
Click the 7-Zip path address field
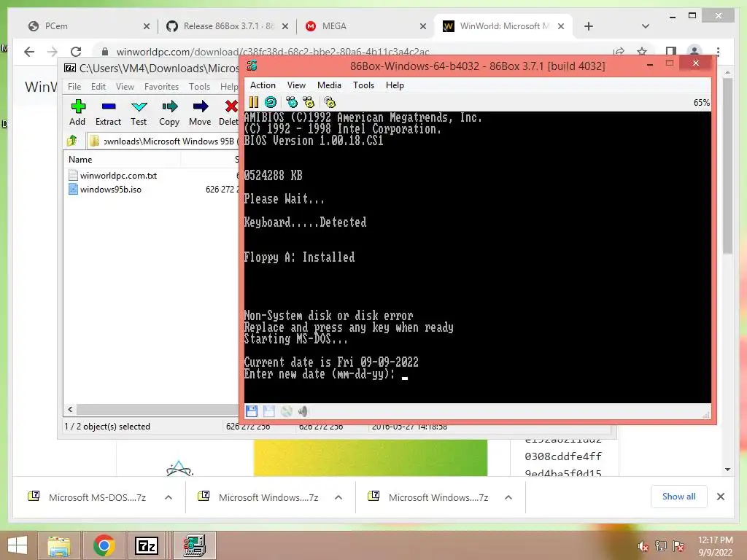[162, 141]
